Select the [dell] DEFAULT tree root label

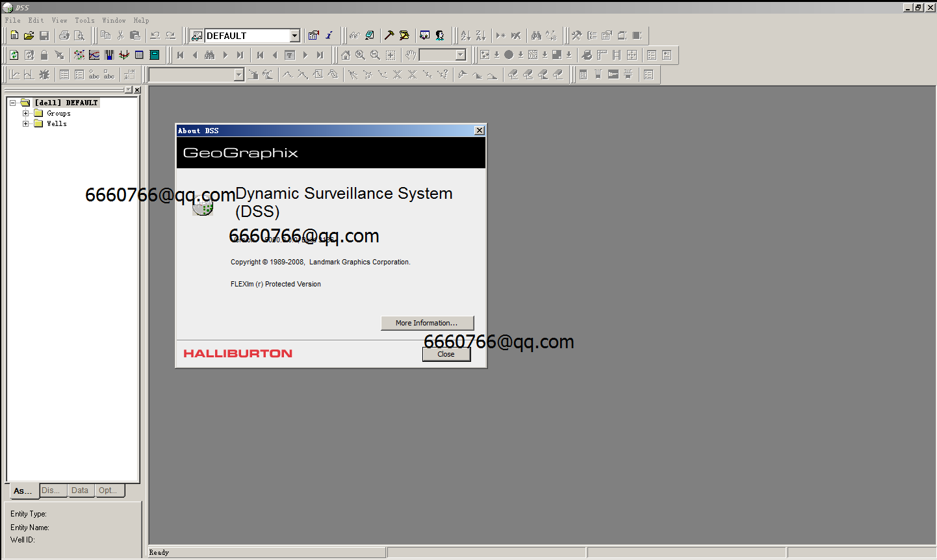click(x=66, y=103)
